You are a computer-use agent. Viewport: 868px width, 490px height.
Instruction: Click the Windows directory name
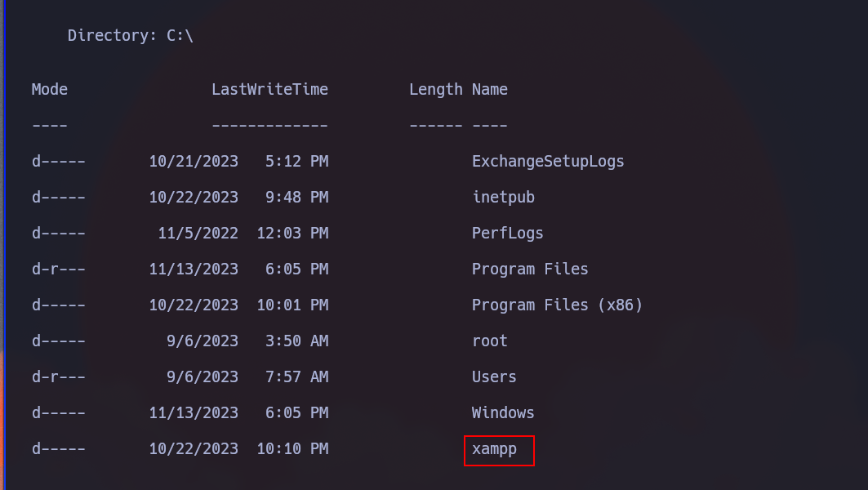(x=503, y=413)
